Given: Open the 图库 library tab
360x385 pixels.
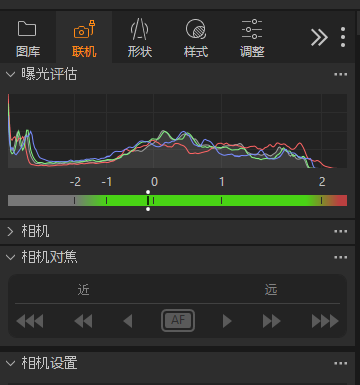Looking at the screenshot, I should (x=28, y=38).
